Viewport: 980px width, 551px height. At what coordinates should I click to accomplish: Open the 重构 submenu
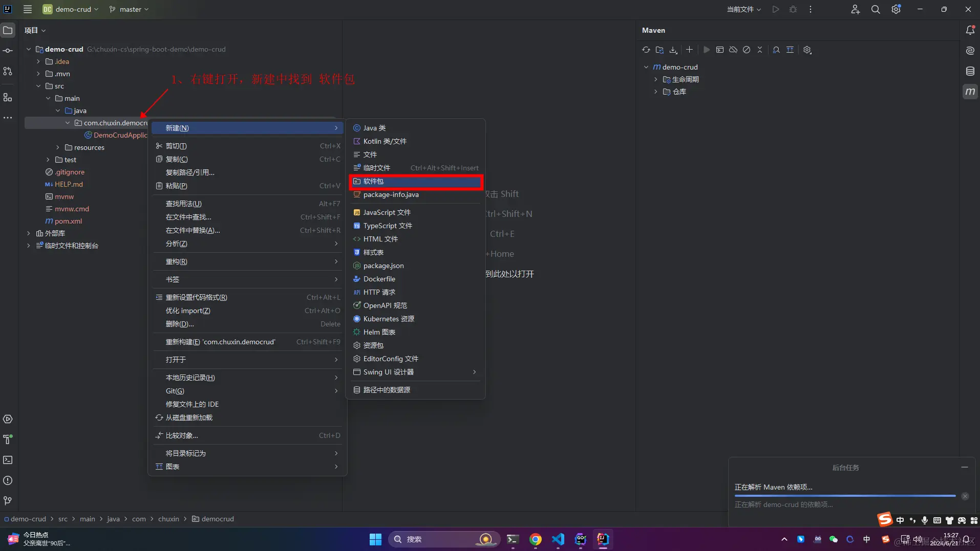pos(247,261)
